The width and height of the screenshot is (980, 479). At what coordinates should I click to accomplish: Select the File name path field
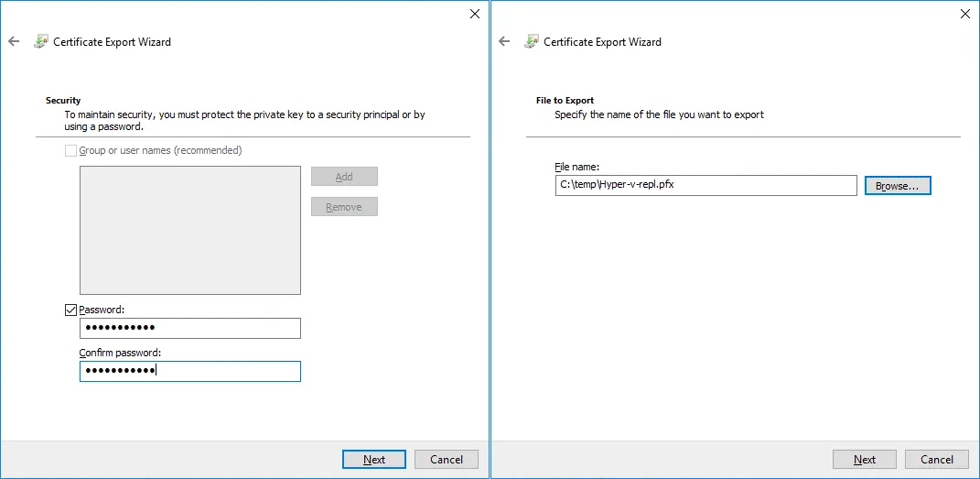point(705,185)
